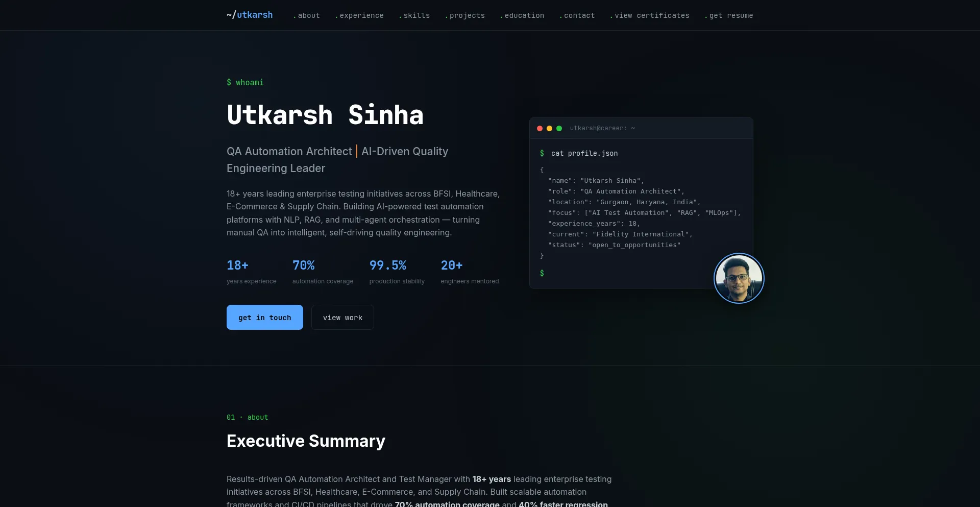Open the .projects nav item
The width and height of the screenshot is (980, 507).
[464, 16]
